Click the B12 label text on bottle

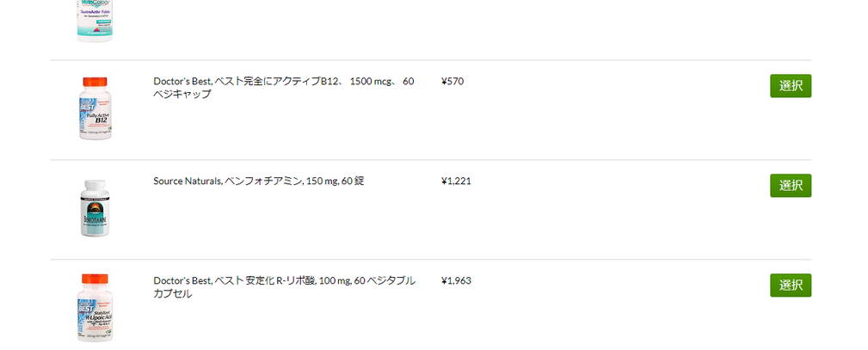[x=101, y=120]
